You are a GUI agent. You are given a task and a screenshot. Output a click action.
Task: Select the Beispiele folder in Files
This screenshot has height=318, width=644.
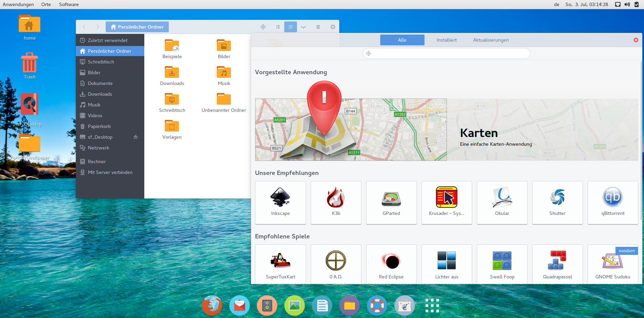point(172,49)
